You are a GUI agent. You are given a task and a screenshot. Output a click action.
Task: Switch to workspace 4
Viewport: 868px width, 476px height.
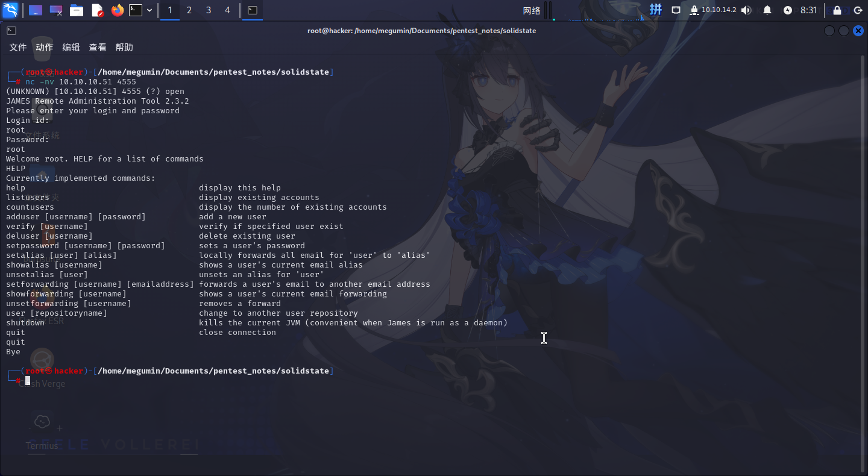(x=227, y=10)
